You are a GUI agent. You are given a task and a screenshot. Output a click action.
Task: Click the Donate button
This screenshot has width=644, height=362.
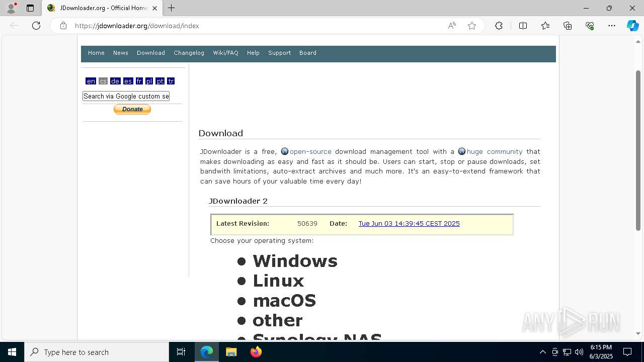(x=132, y=109)
